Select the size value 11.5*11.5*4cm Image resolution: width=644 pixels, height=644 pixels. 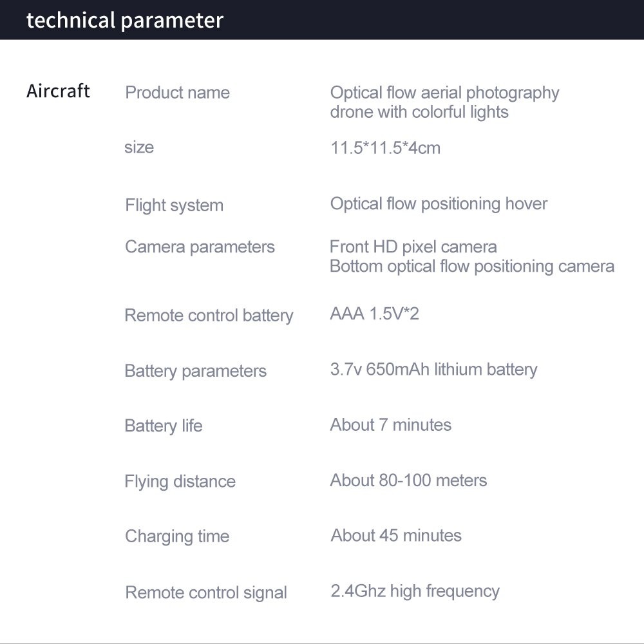click(x=385, y=148)
